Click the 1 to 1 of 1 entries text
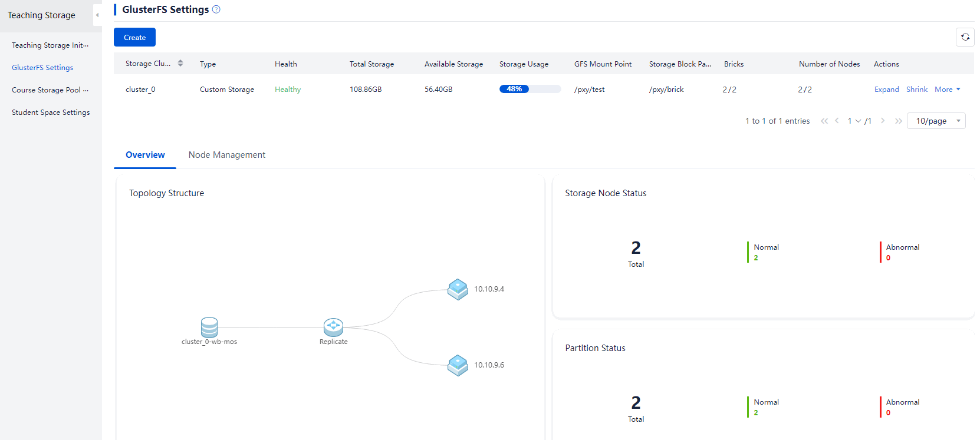The width and height of the screenshot is (980, 440). 777,121
